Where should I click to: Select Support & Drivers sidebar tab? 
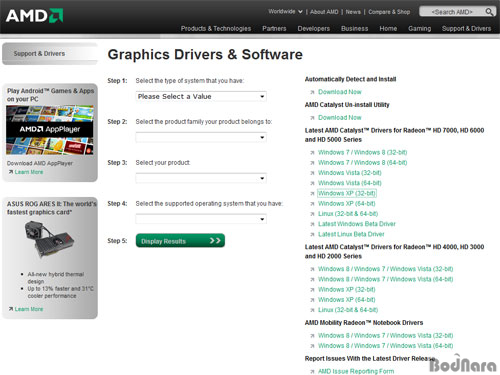point(50,53)
